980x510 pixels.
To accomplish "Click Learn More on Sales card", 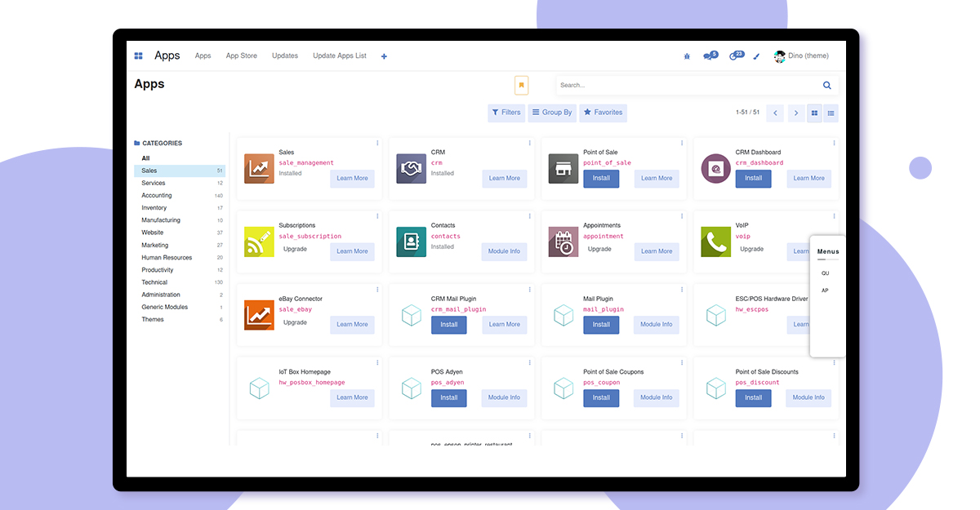I will (352, 178).
